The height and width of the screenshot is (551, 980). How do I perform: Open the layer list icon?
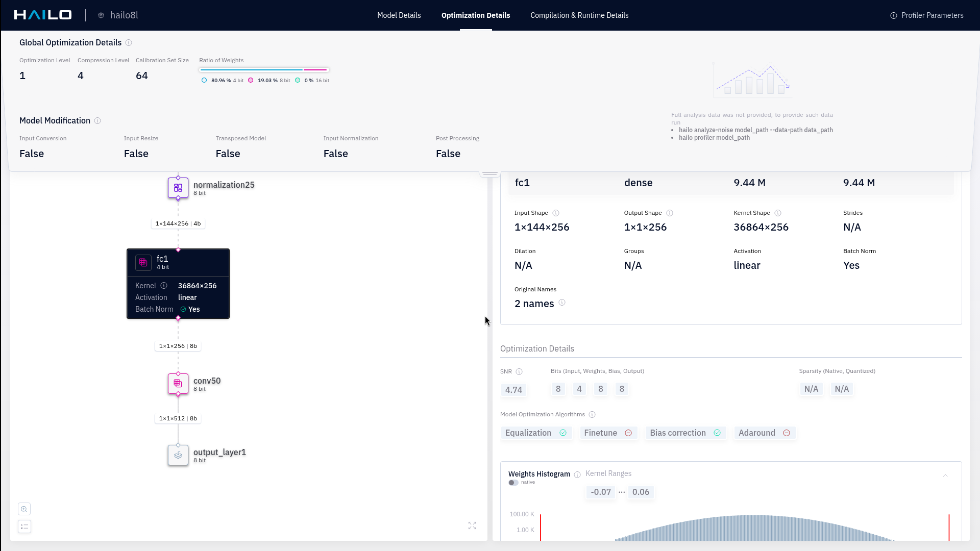(24, 527)
